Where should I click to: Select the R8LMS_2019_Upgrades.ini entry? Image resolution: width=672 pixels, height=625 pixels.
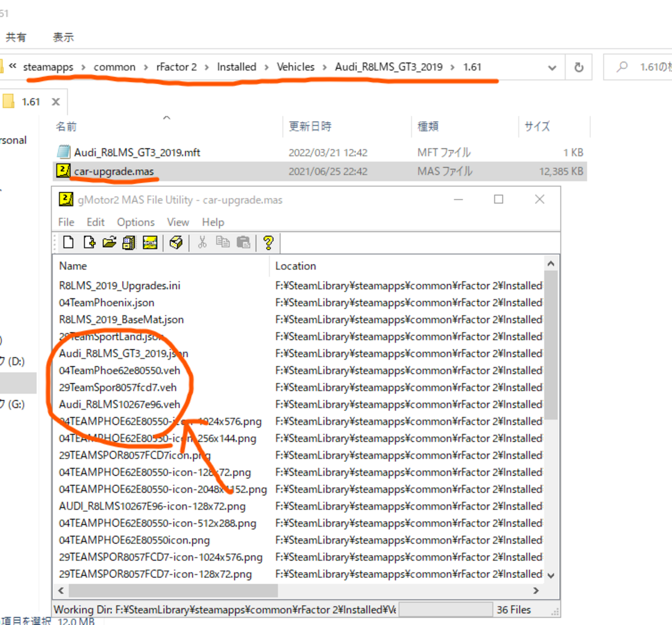[x=119, y=286]
